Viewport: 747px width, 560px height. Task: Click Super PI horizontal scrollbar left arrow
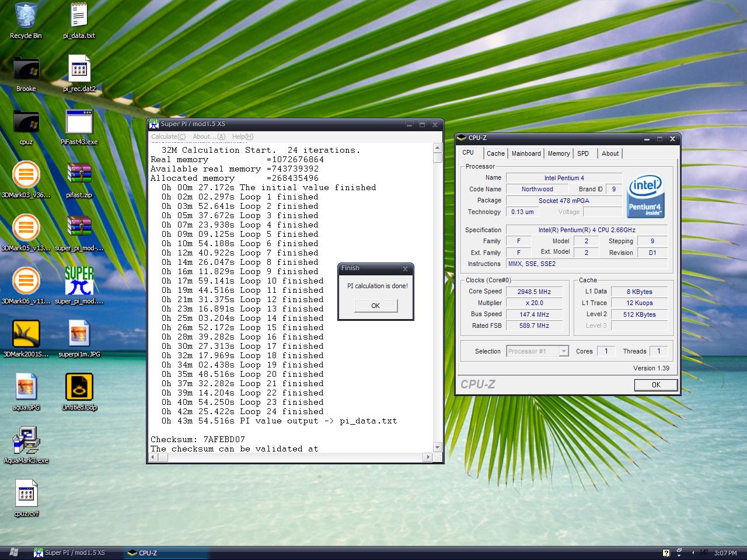click(154, 458)
